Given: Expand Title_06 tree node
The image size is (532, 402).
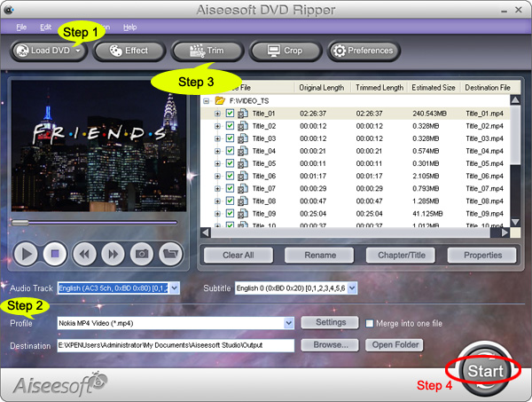Looking at the screenshot, I should coord(217,177).
